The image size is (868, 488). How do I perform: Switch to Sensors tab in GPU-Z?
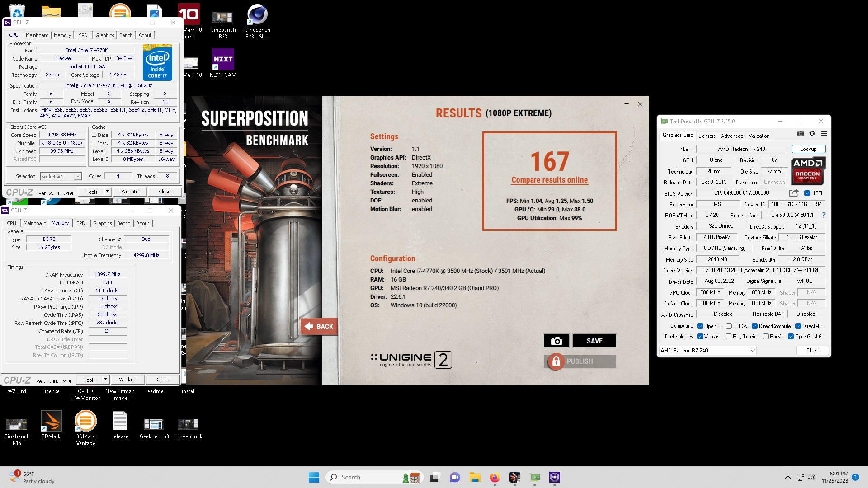707,136
